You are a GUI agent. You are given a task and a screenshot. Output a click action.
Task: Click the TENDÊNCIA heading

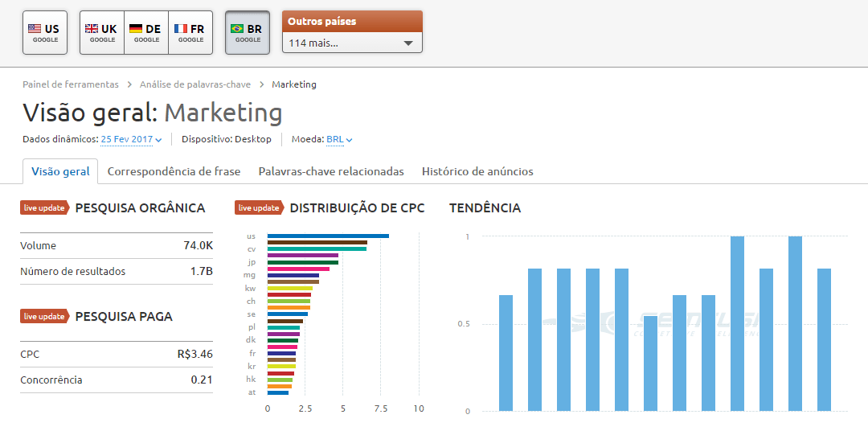(485, 208)
